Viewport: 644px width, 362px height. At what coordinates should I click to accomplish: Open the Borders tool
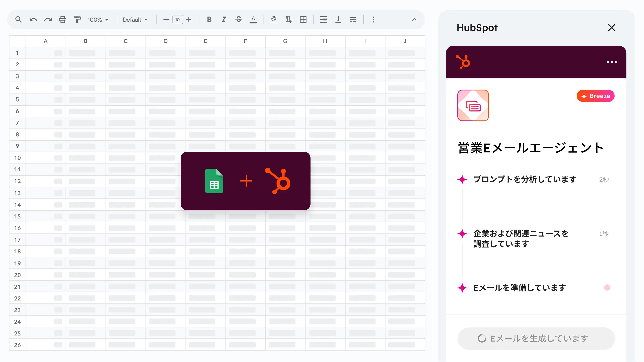pos(303,20)
